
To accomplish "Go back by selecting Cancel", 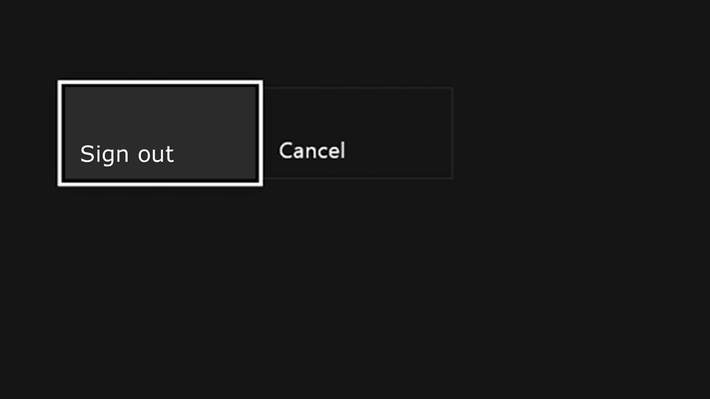I will click(x=358, y=133).
